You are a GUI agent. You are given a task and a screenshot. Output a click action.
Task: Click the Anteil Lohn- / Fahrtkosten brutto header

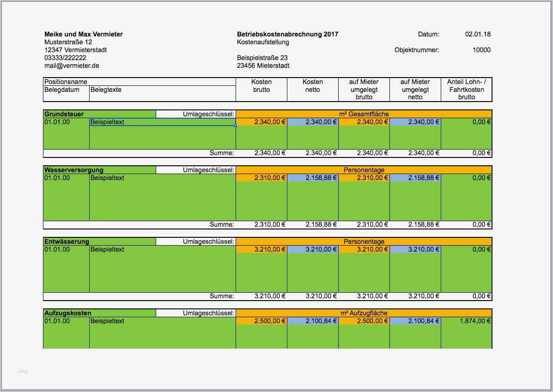tap(467, 90)
